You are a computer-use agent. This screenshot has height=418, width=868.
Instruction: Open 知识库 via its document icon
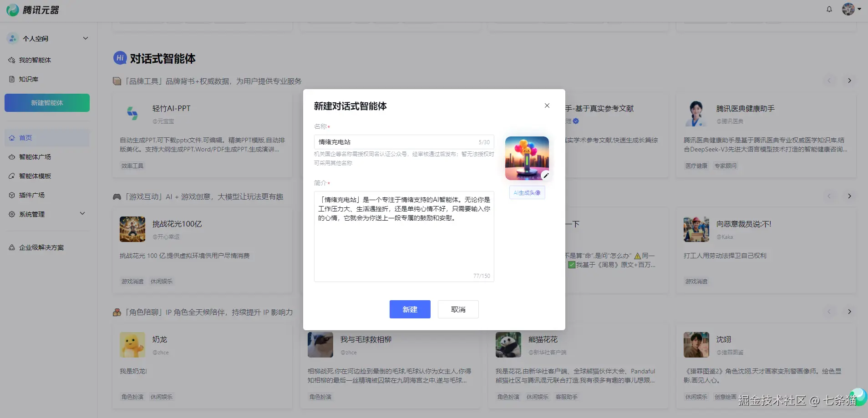click(12, 79)
